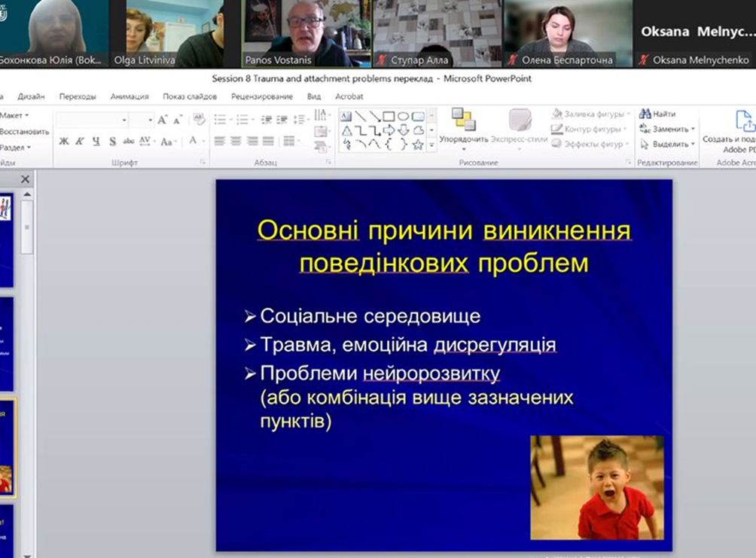Toggle italic (К) formatting

(x=80, y=142)
